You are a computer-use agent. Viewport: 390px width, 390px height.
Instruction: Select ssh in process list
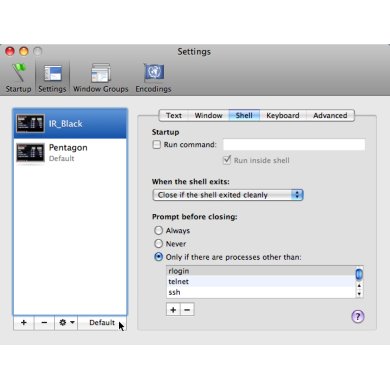pos(261,292)
